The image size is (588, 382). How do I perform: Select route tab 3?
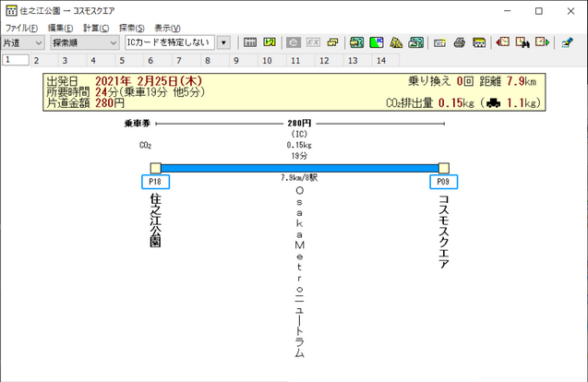(72, 60)
